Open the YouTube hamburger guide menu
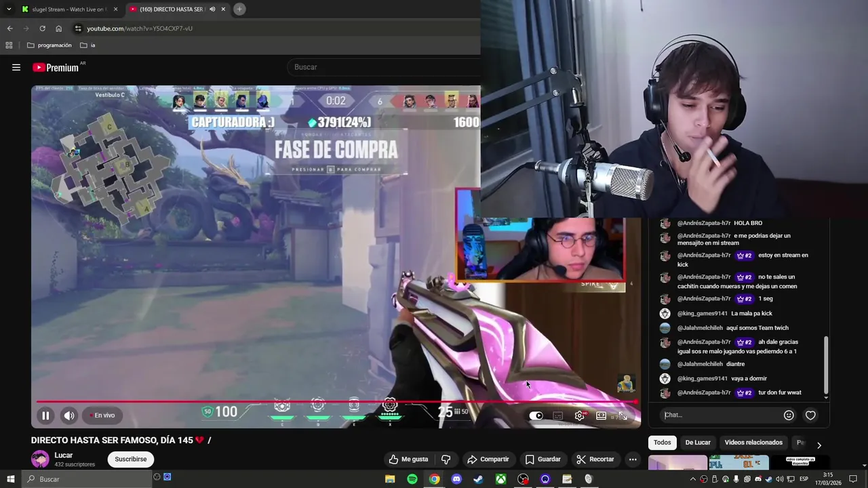 tap(16, 67)
